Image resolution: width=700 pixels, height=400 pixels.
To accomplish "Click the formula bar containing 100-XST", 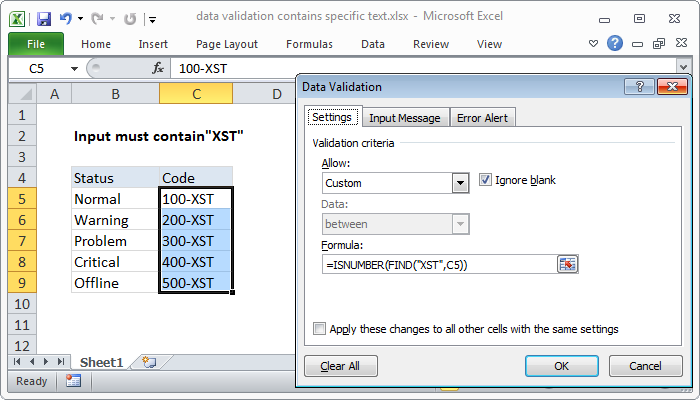I will [x=423, y=69].
